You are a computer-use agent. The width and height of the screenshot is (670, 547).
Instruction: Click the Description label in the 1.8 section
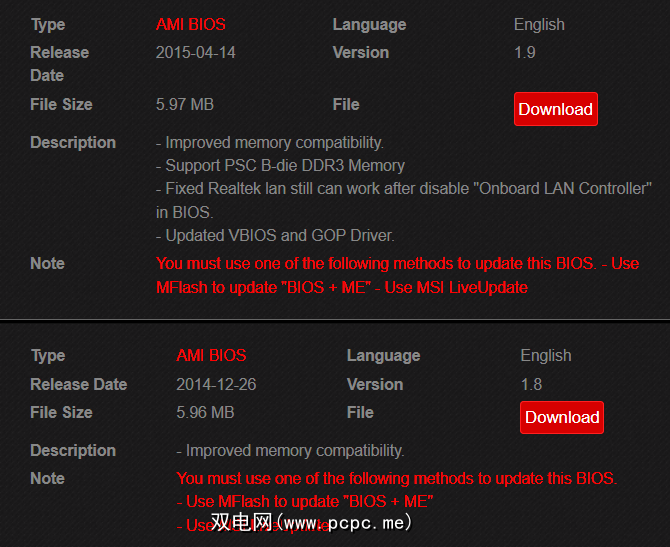73,451
